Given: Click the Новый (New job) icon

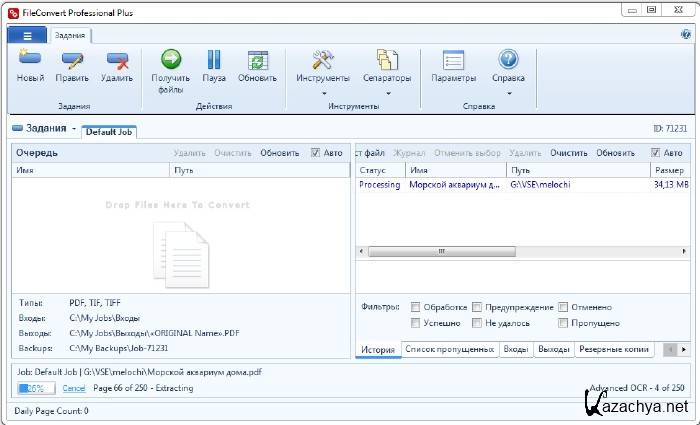Looking at the screenshot, I should click(30, 60).
